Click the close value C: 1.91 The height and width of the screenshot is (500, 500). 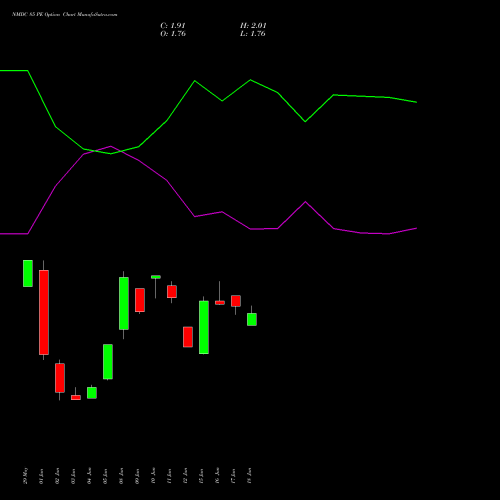(173, 26)
